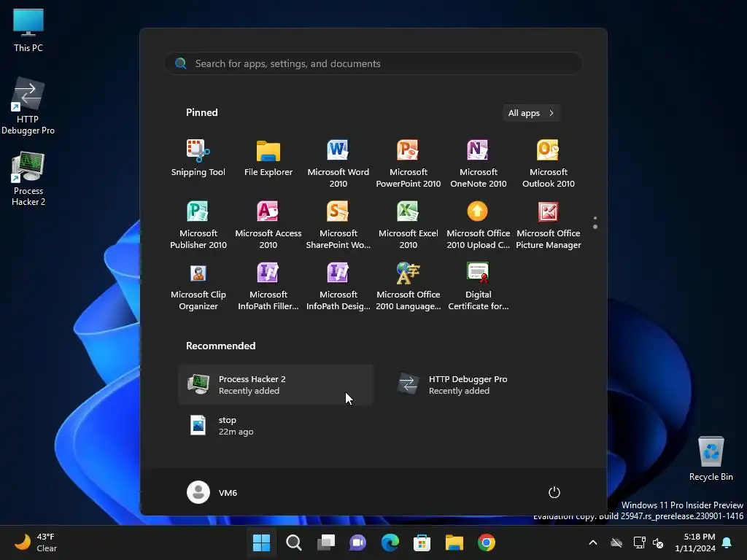
Task: Select This PC desktop icon
Action: pos(28,30)
